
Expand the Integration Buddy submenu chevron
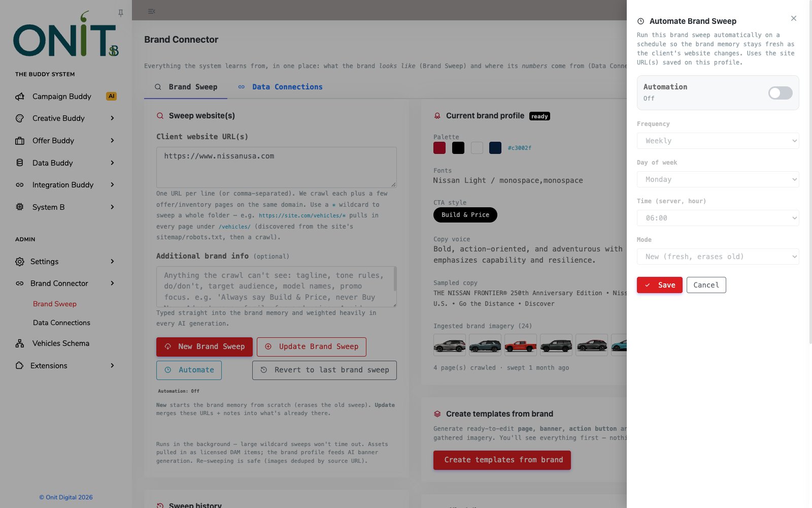pos(113,185)
